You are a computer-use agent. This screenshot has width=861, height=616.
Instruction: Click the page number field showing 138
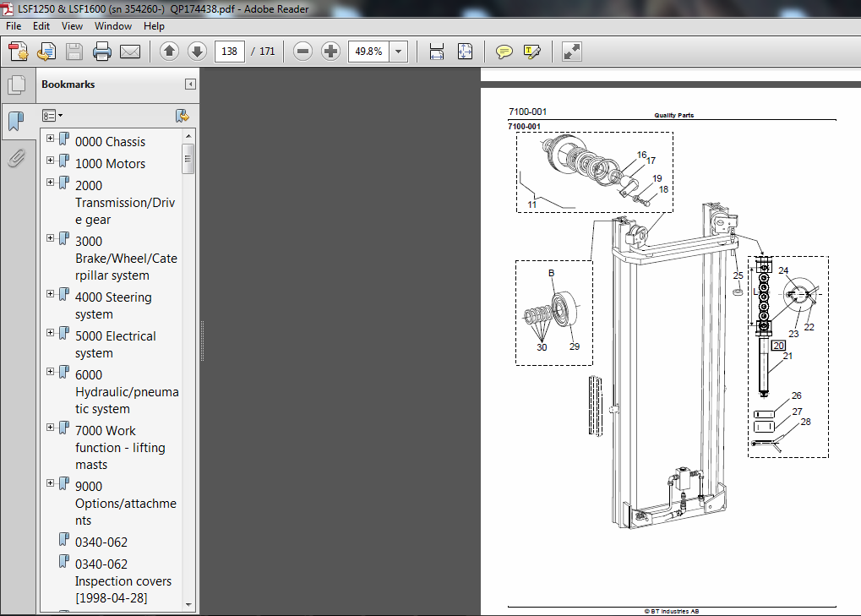pyautogui.click(x=229, y=52)
